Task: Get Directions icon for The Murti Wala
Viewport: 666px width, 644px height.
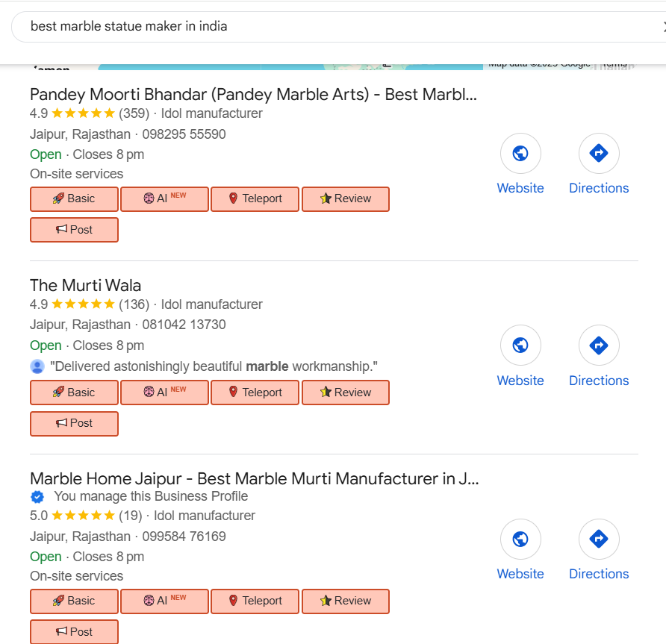Action: coord(599,346)
